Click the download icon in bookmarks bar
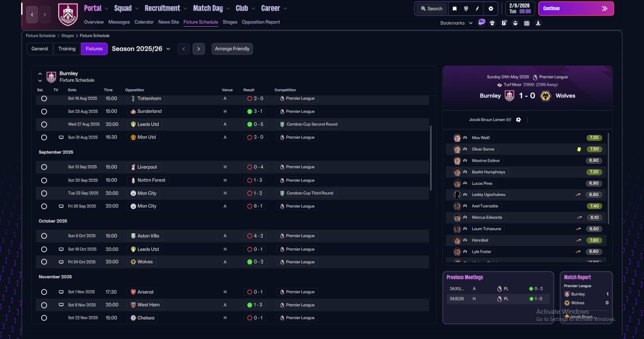644x339 pixels. click(538, 23)
